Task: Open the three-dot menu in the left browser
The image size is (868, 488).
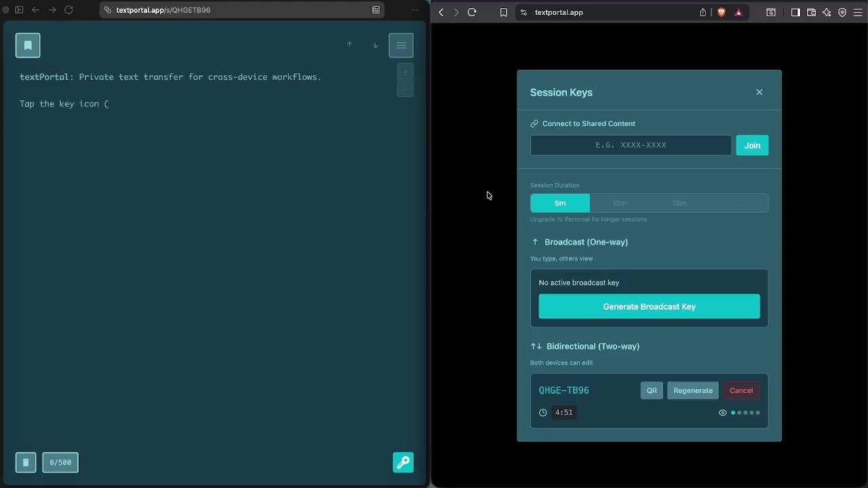Action: [414, 10]
